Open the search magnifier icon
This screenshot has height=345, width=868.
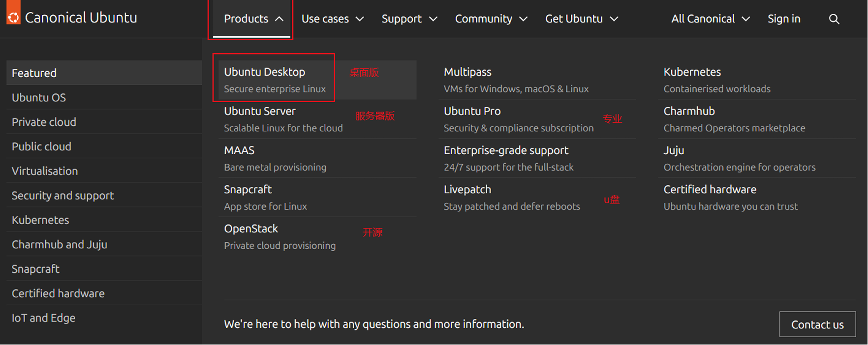(834, 19)
